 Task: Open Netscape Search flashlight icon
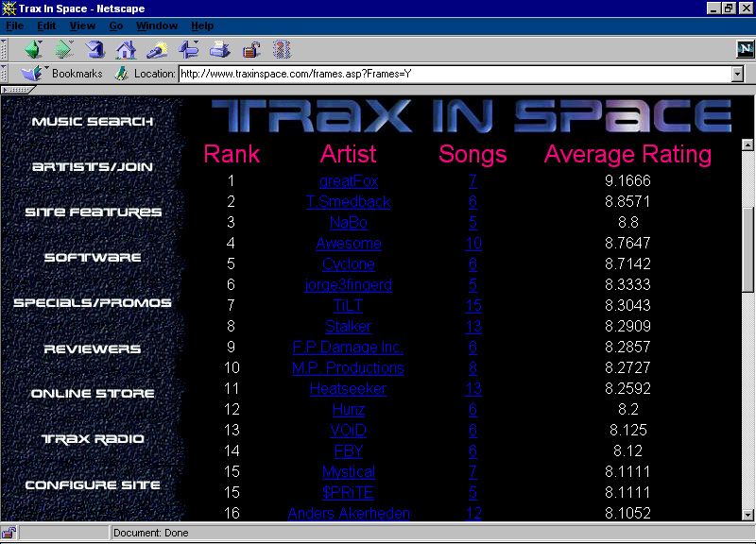(157, 49)
